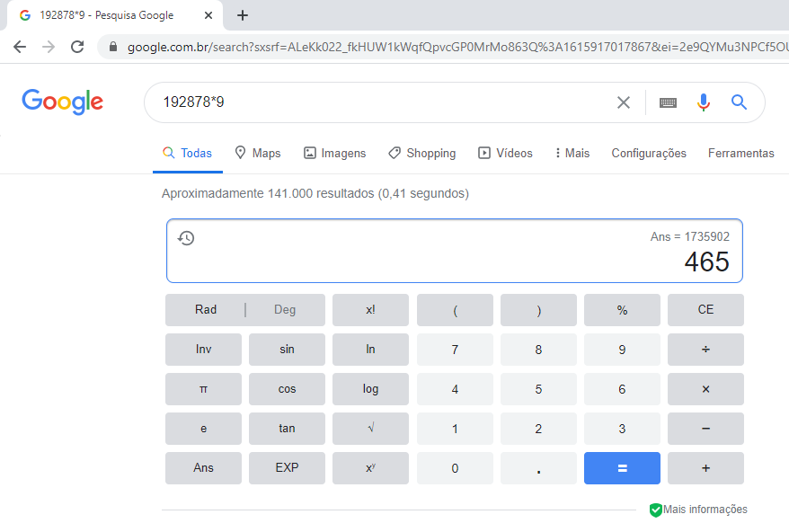Viewport: 789px width, 532px height.
Task: Switch calculator to Rad mode
Action: tap(205, 309)
